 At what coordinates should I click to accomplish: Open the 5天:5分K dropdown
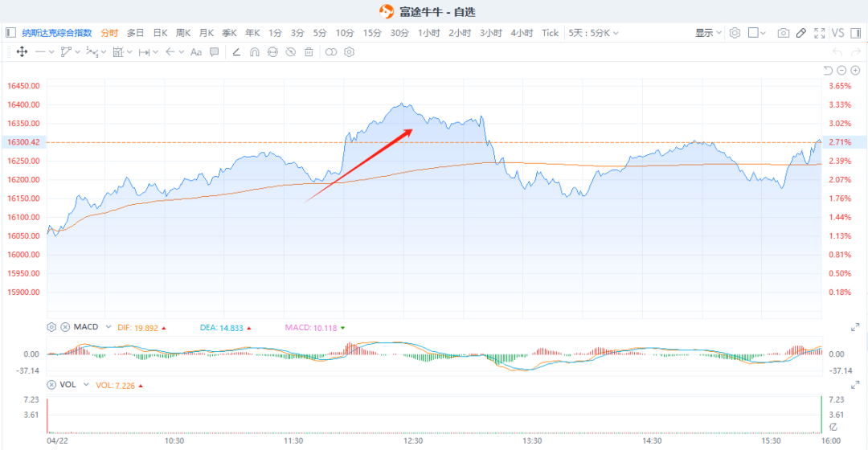[593, 33]
